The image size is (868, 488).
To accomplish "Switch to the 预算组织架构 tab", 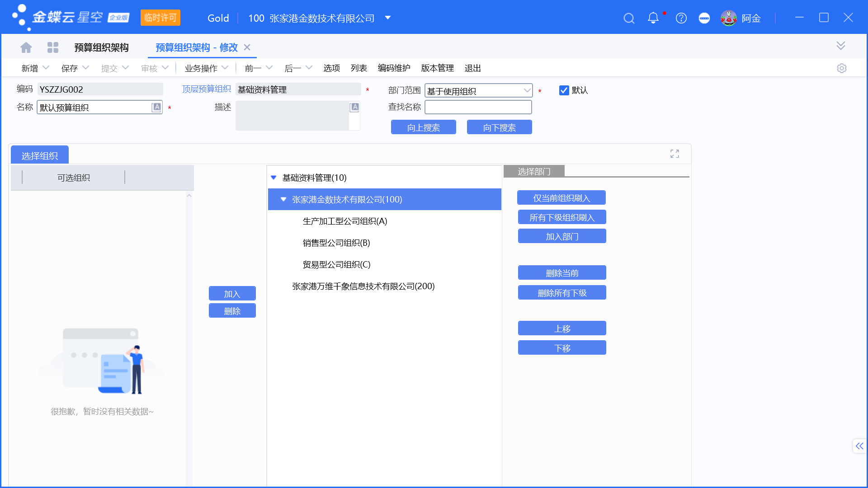I will point(101,47).
